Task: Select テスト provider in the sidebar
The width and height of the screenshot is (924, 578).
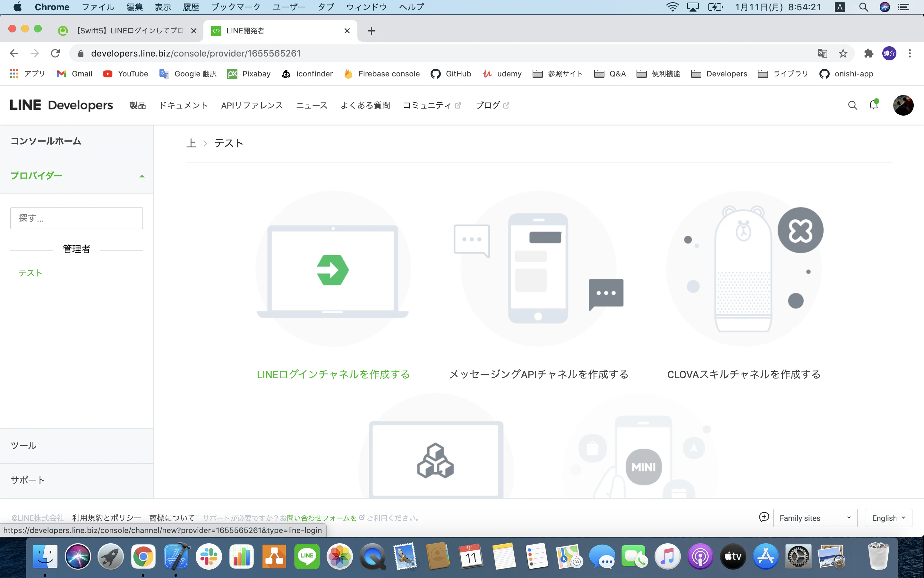Action: [x=30, y=273]
